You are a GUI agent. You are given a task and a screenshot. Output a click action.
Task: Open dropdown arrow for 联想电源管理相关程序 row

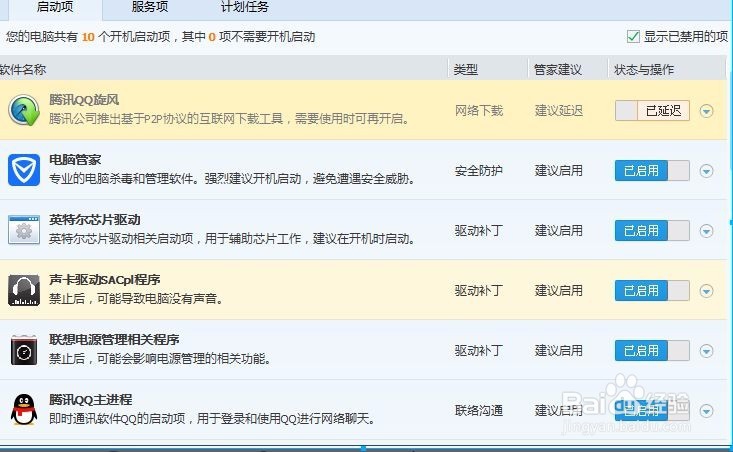(706, 351)
